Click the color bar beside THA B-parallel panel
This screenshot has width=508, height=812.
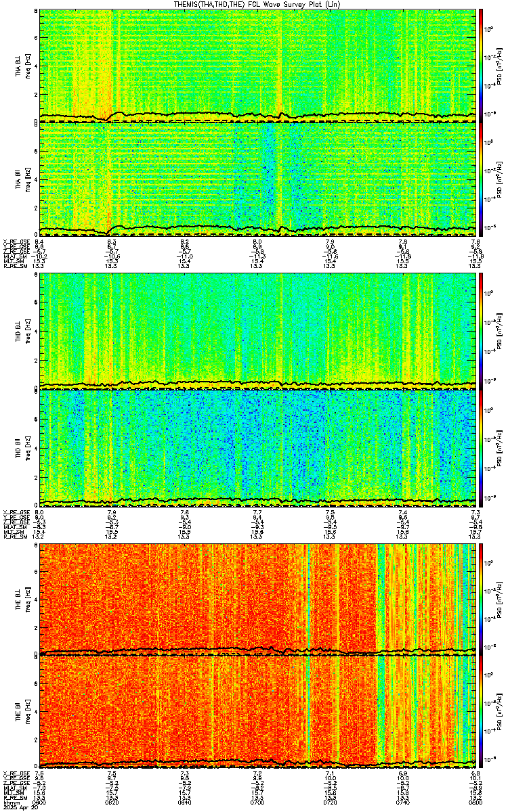click(482, 179)
